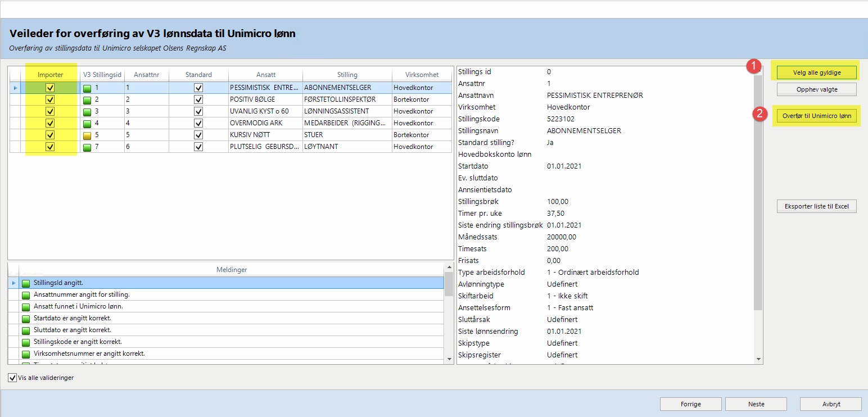This screenshot has width=868, height=417.
Task: Click green icon beside 'Ansatt funnet i Unimicro lønn.'
Action: [x=26, y=306]
